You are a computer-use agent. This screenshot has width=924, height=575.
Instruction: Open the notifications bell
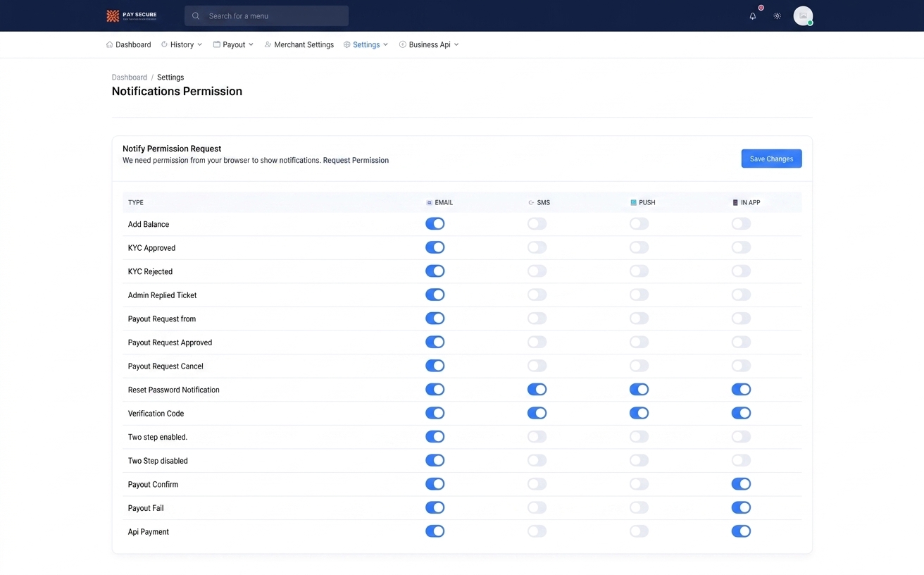[753, 16]
